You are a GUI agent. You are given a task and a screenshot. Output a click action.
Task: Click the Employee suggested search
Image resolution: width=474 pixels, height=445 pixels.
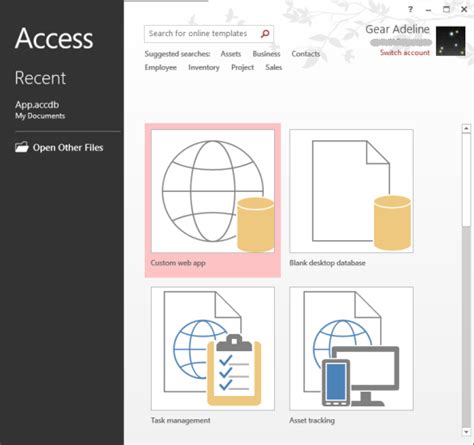tap(161, 68)
